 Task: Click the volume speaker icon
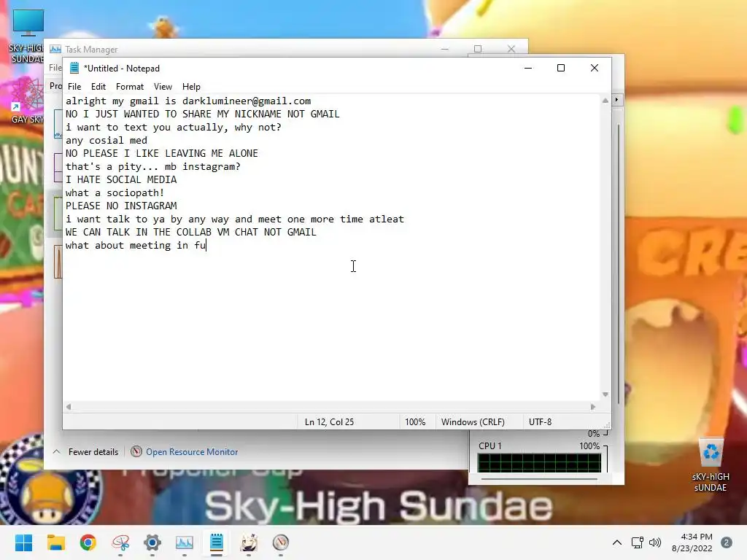[x=655, y=542]
